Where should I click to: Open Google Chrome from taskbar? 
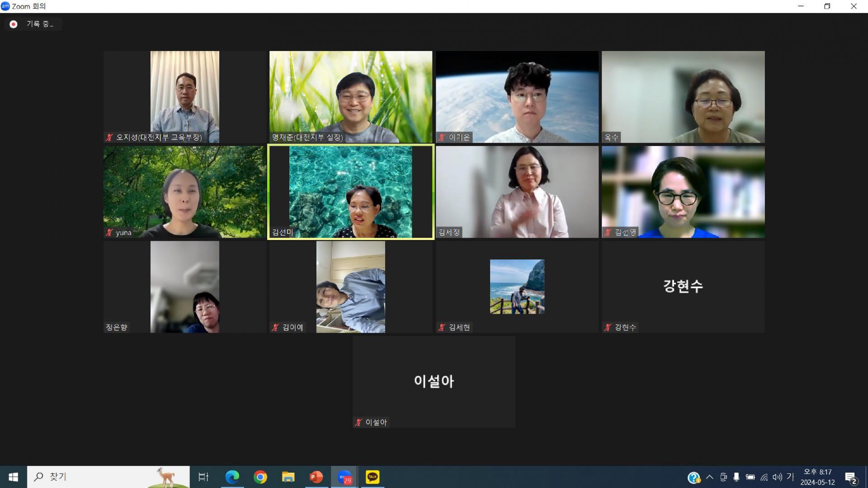260,477
